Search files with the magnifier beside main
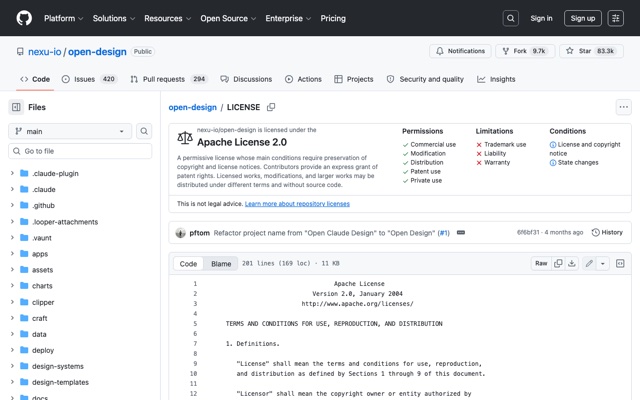 click(144, 131)
